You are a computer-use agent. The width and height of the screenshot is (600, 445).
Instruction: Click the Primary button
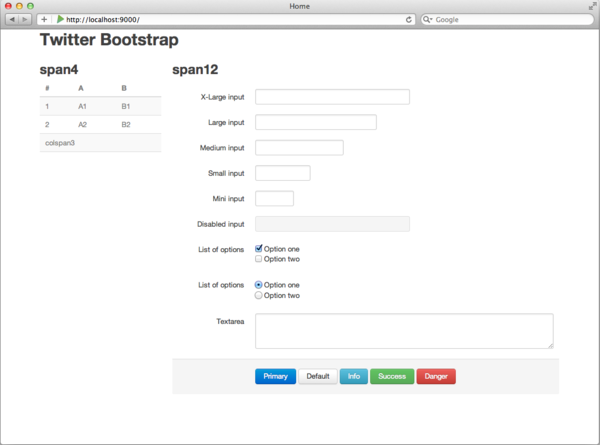click(x=276, y=376)
